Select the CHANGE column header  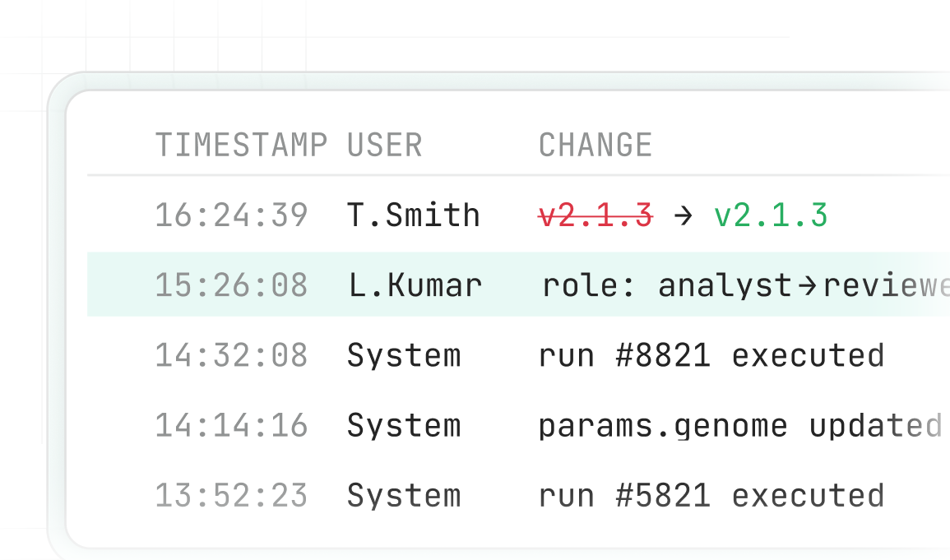pos(595,146)
